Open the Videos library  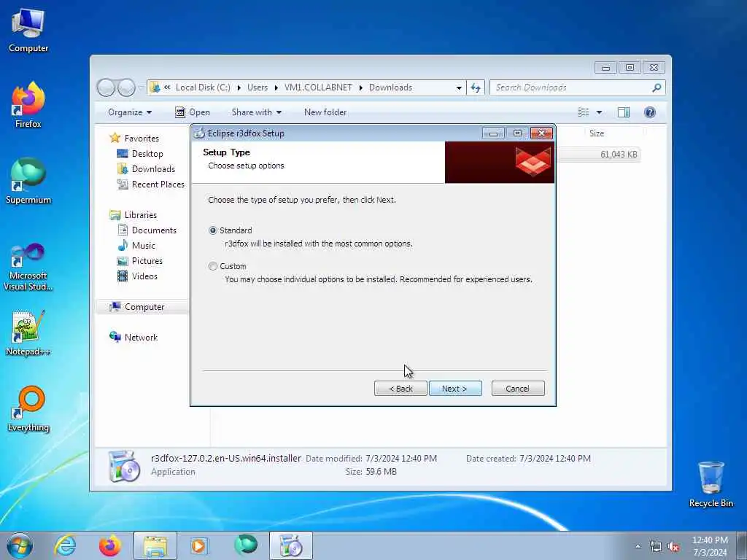(x=144, y=276)
